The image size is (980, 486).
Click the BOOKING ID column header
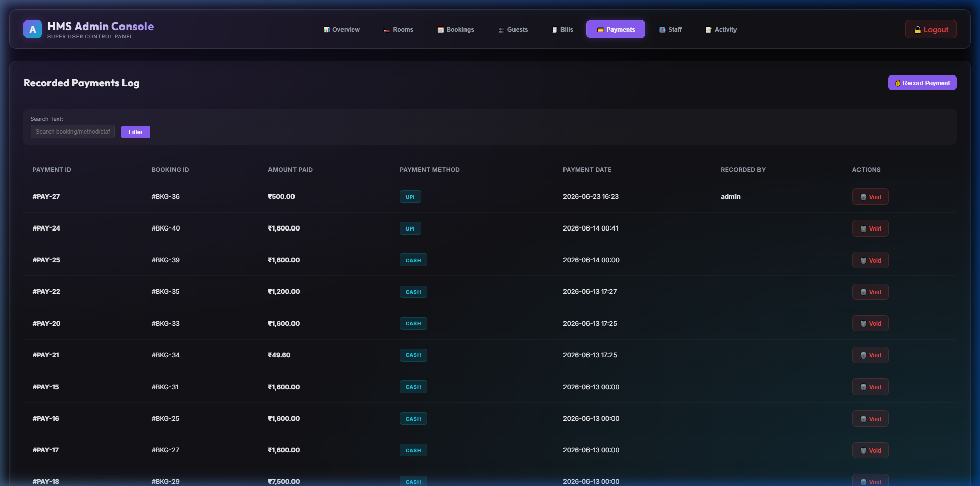[x=170, y=170]
